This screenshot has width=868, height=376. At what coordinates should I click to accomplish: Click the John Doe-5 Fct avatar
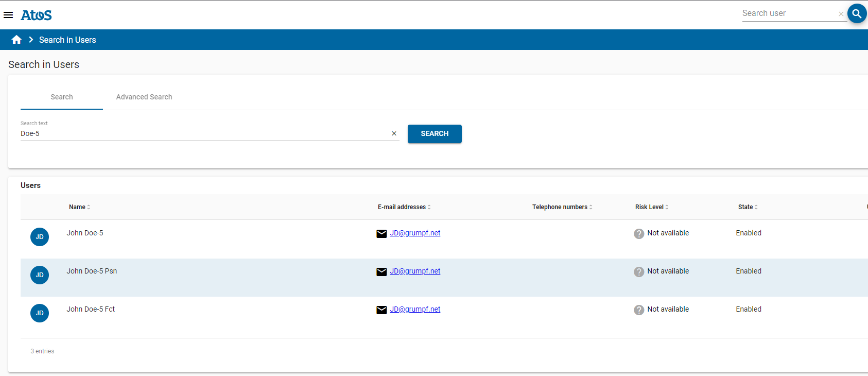pyautogui.click(x=40, y=313)
